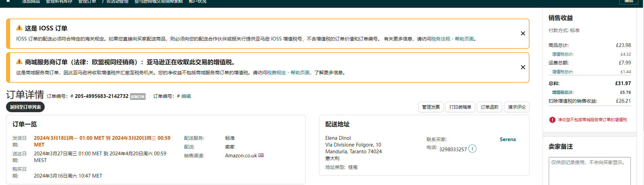644x185 pixels.
Task: Open 管理订单 in the top menu
Action: tap(87, 2)
